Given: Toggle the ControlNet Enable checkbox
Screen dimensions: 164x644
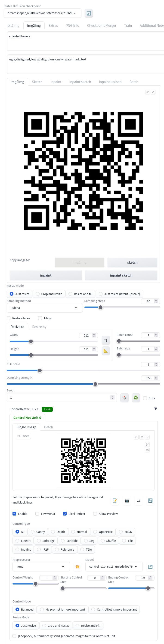Looking at the screenshot, I should pyautogui.click(x=14, y=513).
